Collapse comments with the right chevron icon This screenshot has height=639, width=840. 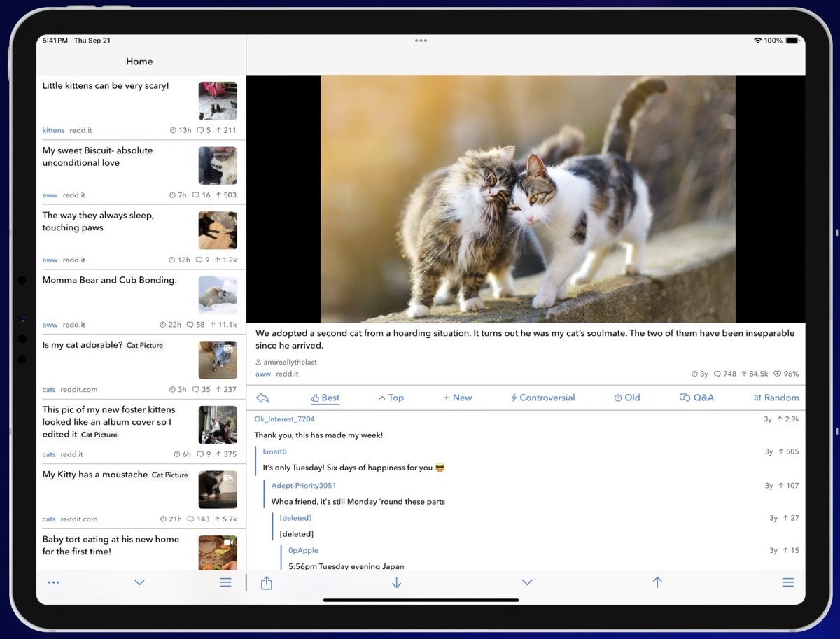point(527,582)
